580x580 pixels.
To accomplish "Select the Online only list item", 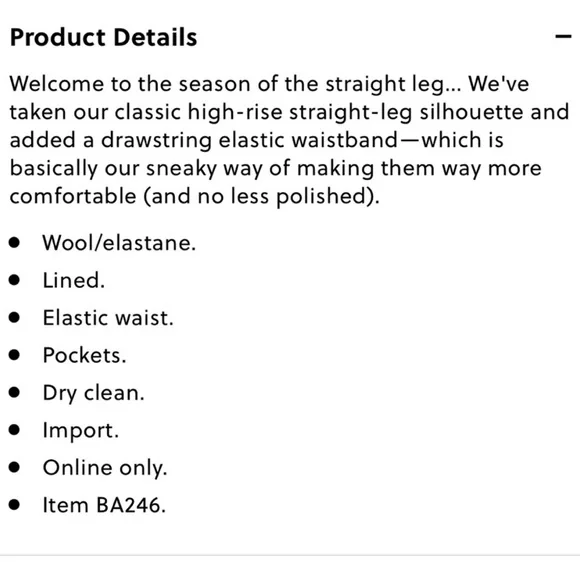I will pyautogui.click(x=105, y=468).
